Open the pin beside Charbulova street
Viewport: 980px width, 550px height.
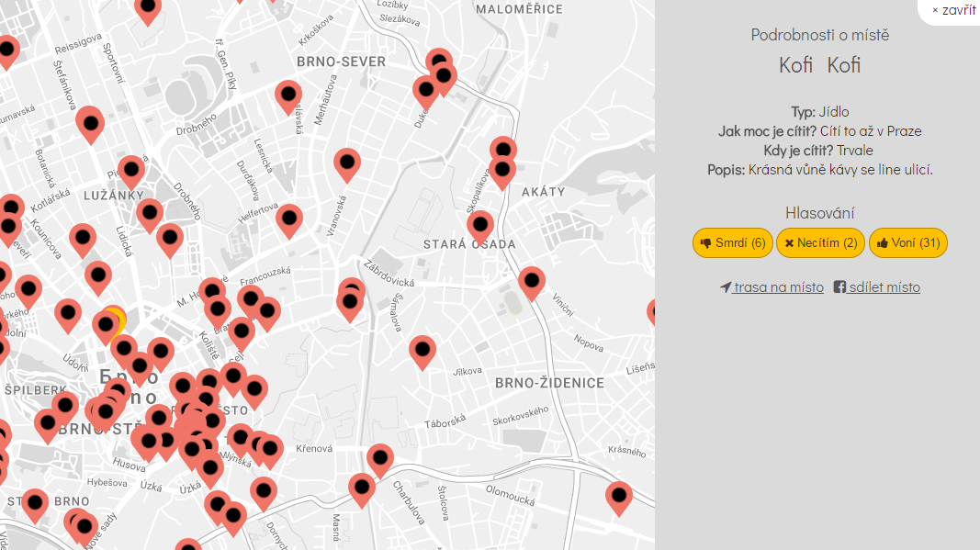361,490
